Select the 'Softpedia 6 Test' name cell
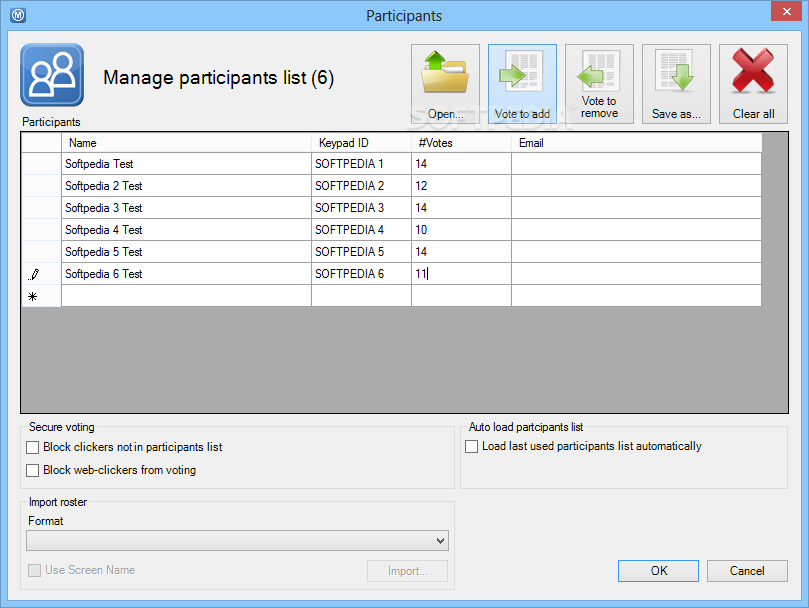The width and height of the screenshot is (809, 608). pyautogui.click(x=186, y=274)
